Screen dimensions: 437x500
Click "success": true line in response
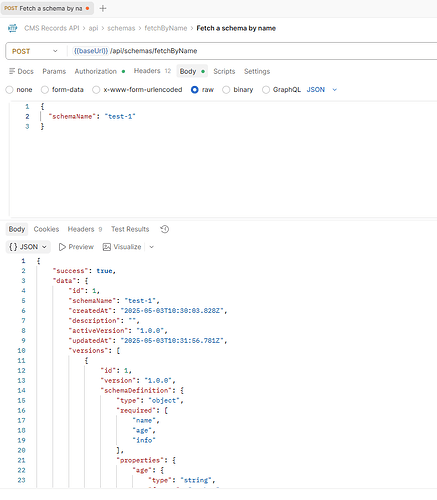(84, 271)
